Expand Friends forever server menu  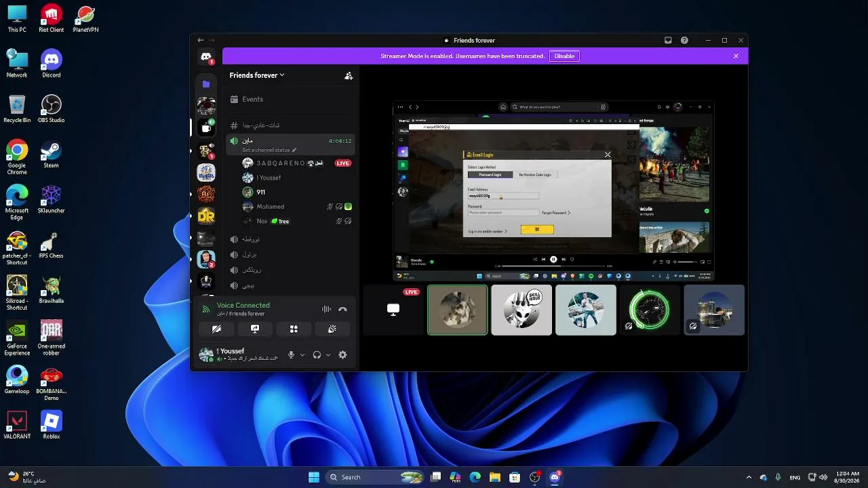tap(257, 75)
